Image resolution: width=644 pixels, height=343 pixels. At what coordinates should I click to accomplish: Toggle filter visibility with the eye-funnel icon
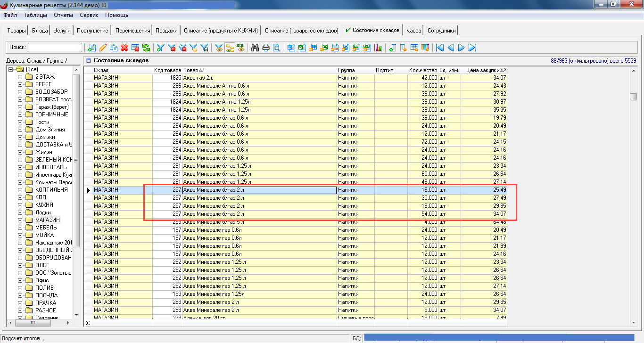click(x=219, y=48)
